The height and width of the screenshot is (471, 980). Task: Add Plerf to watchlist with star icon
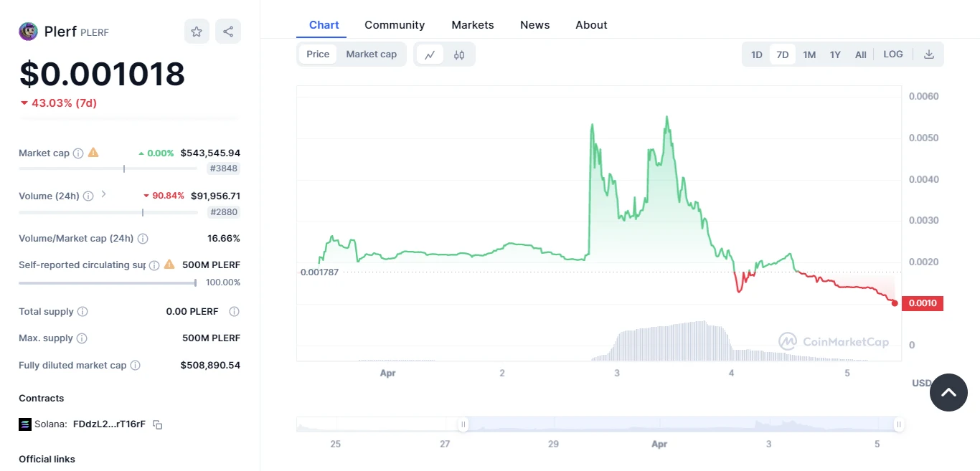click(197, 32)
